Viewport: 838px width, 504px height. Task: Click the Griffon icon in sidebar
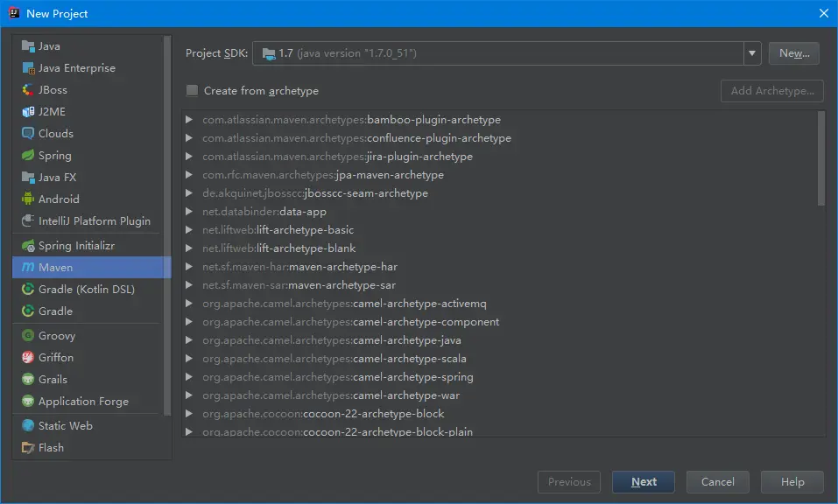pyautogui.click(x=28, y=358)
